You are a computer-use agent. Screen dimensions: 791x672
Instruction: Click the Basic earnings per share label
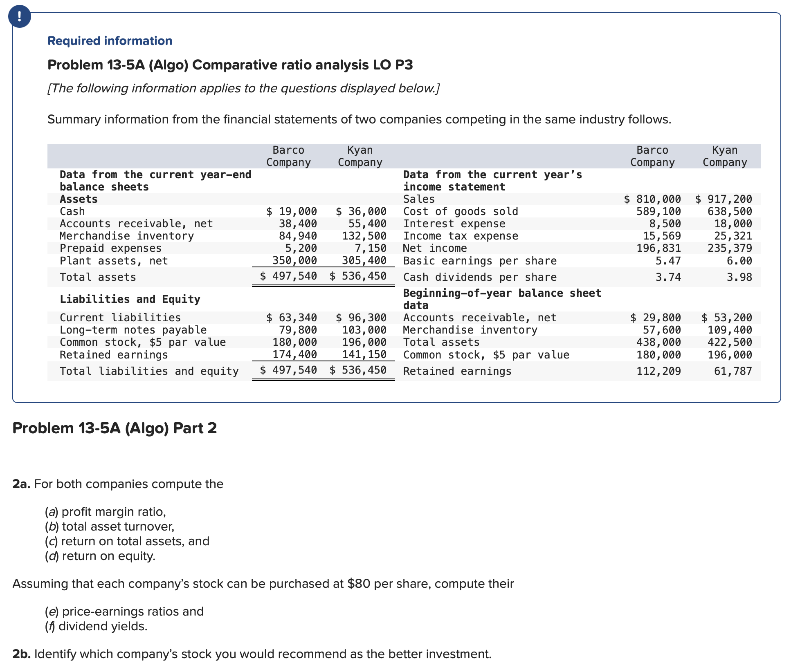point(480,261)
